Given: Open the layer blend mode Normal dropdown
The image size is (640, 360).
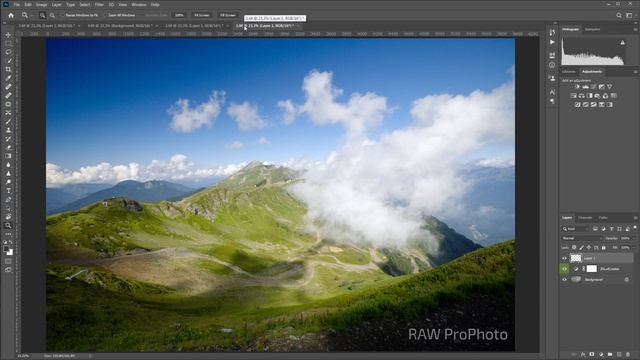Looking at the screenshot, I should [582, 238].
